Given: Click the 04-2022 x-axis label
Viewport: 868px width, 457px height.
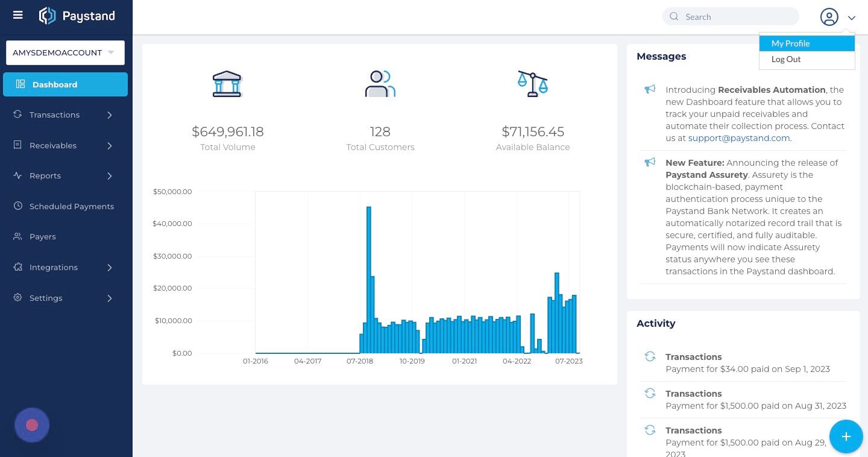Looking at the screenshot, I should pos(517,361).
